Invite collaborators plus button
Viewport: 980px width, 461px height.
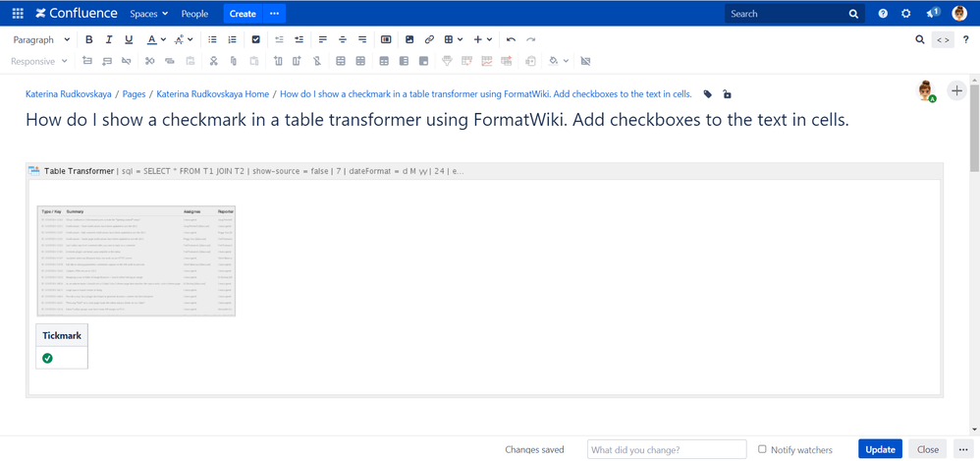coord(956,90)
